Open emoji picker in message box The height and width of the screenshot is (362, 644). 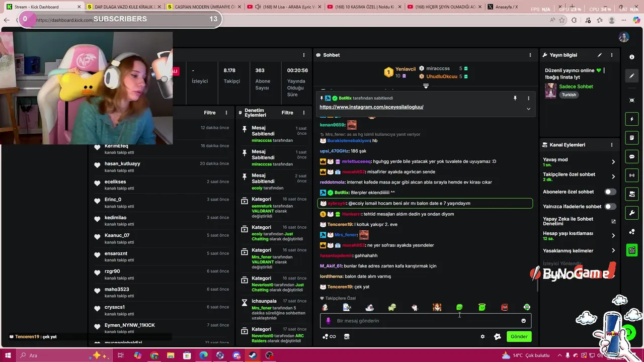523,321
